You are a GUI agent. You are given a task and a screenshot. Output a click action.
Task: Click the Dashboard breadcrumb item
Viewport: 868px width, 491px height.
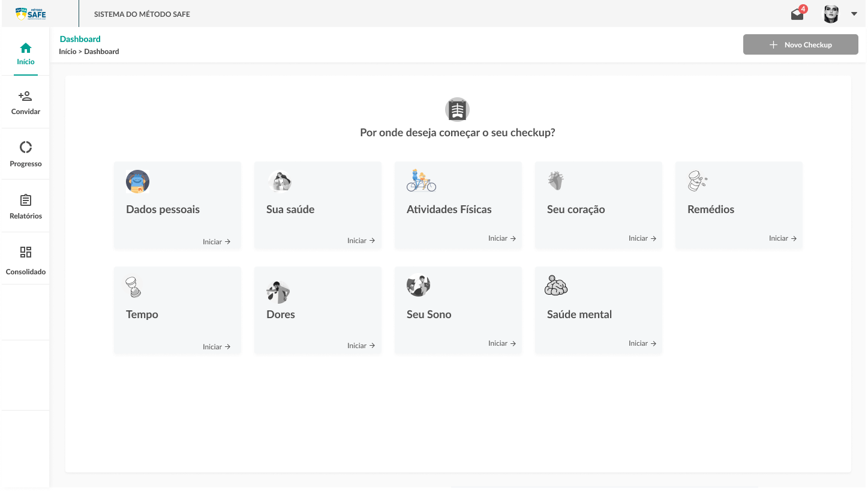pyautogui.click(x=101, y=52)
